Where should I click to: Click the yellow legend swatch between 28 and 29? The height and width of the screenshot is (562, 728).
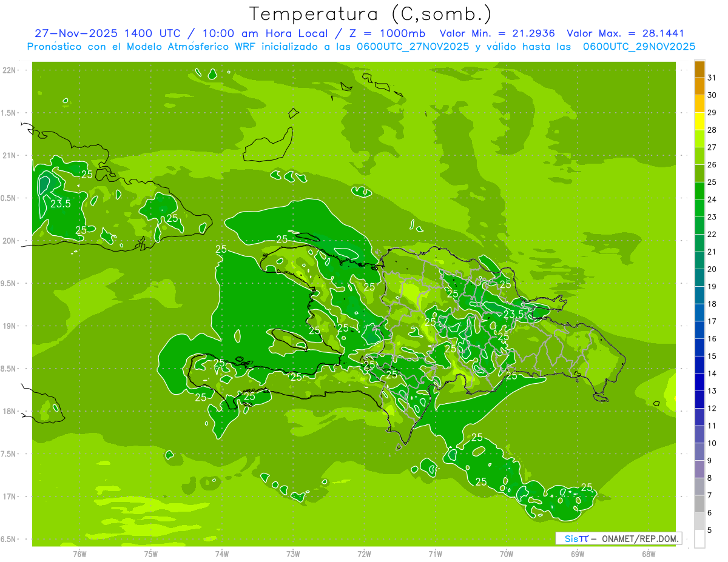click(699, 121)
